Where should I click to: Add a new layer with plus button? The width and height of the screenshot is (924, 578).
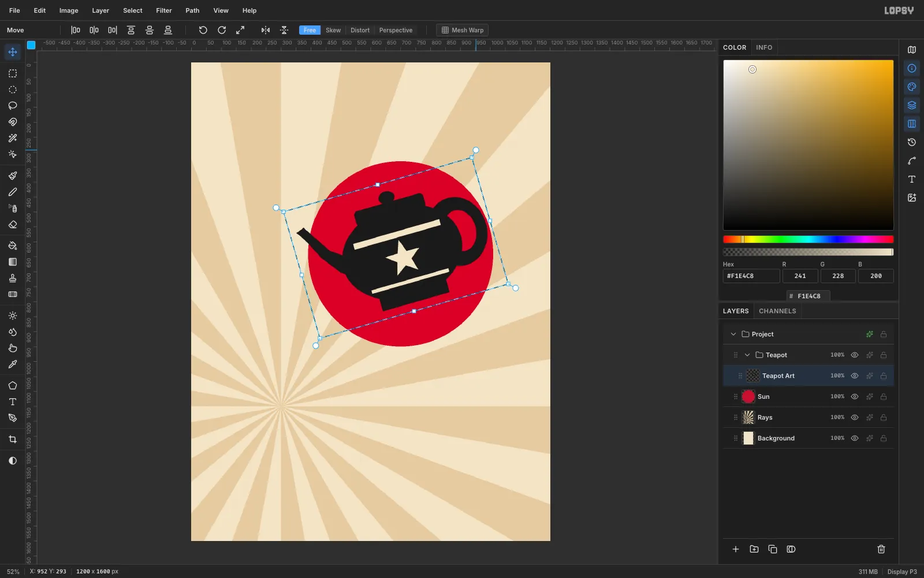(736, 549)
